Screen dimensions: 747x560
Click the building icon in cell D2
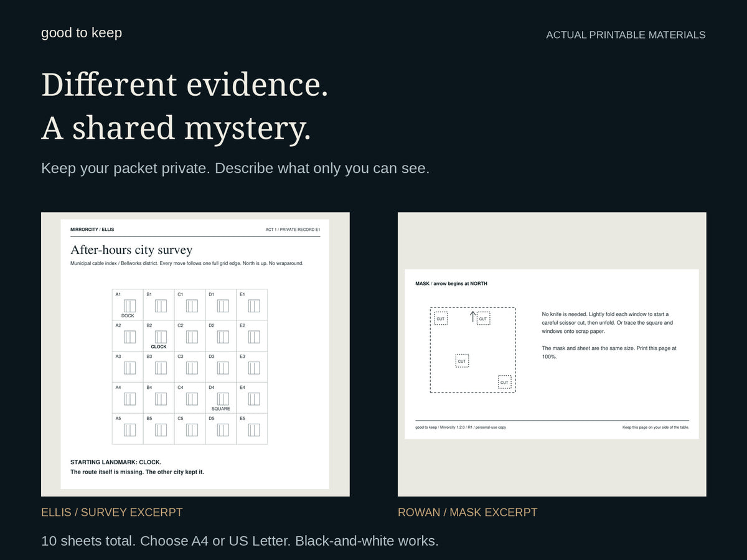click(x=223, y=337)
